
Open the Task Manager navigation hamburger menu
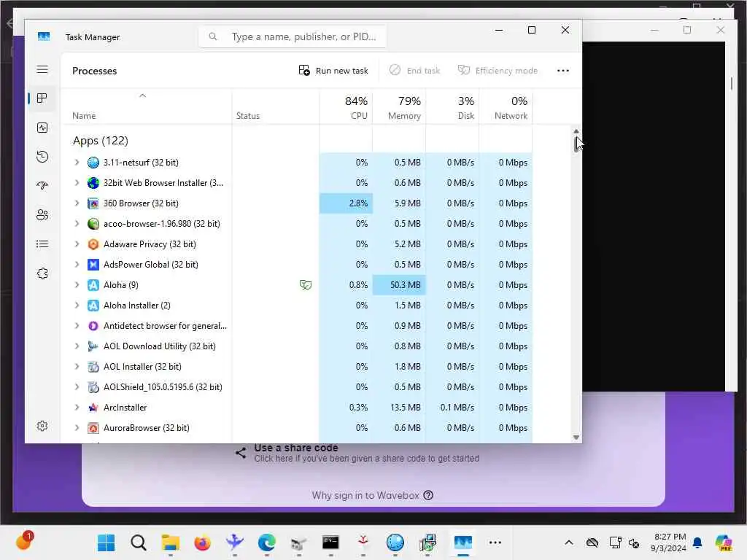tap(42, 69)
